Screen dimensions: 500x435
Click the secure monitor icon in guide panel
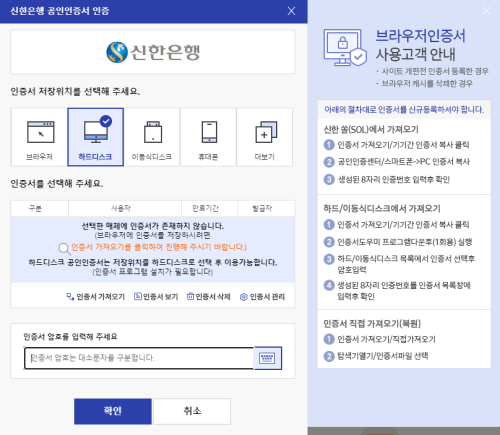345,47
